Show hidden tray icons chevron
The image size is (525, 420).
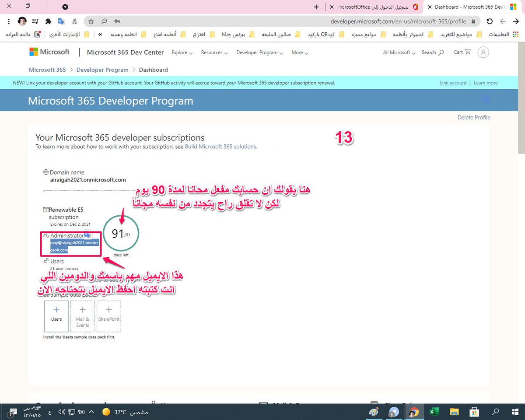point(91,412)
